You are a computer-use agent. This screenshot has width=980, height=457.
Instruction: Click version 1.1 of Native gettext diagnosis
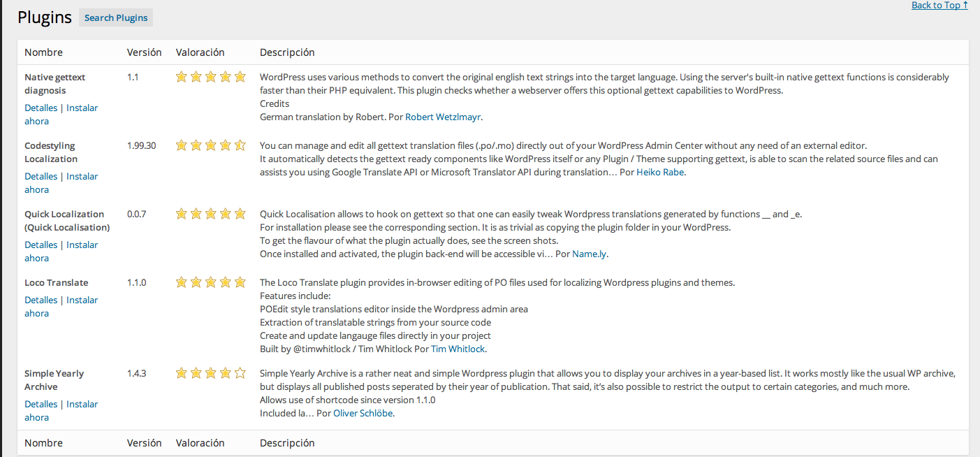(x=133, y=78)
